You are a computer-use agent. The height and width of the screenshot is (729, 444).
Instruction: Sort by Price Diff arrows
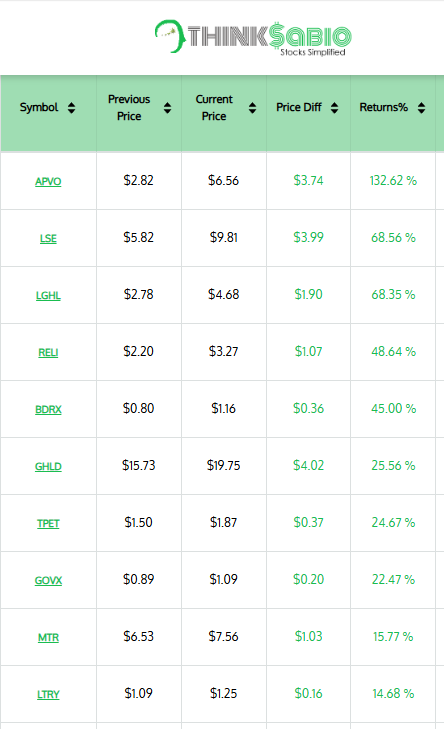334,108
